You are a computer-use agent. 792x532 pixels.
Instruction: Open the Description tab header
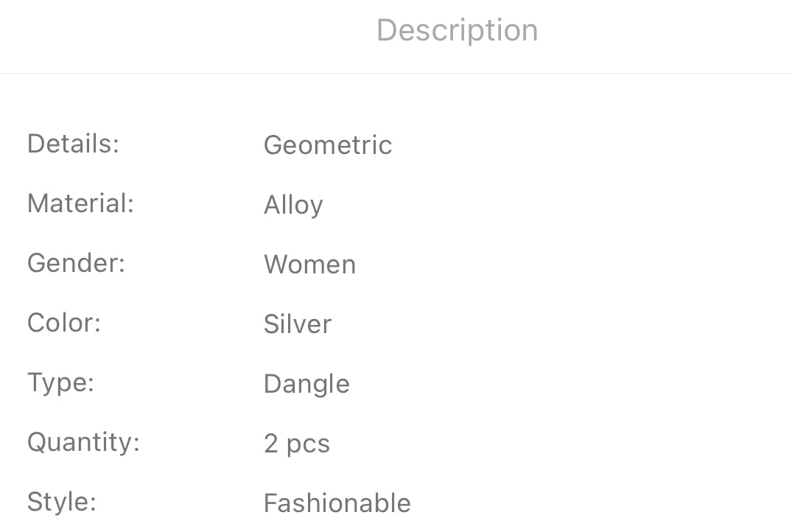[457, 31]
